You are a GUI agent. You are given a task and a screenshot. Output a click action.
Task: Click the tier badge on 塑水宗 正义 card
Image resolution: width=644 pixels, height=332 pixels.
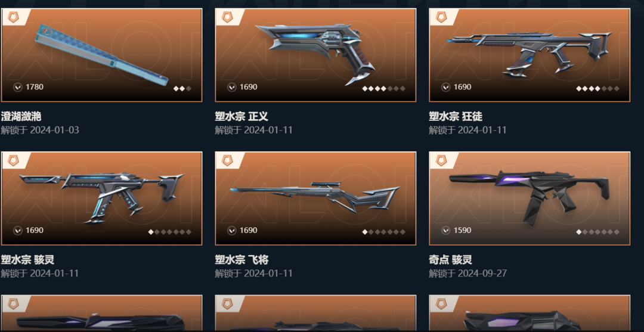point(228,17)
